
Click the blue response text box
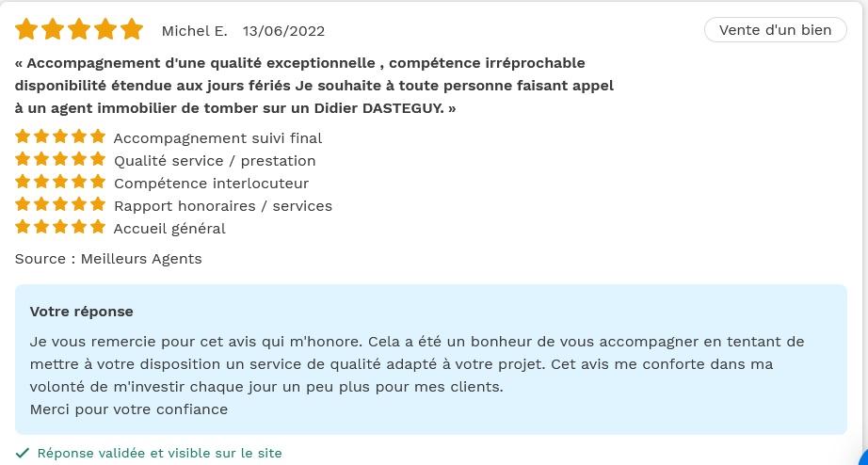pyautogui.click(x=430, y=360)
